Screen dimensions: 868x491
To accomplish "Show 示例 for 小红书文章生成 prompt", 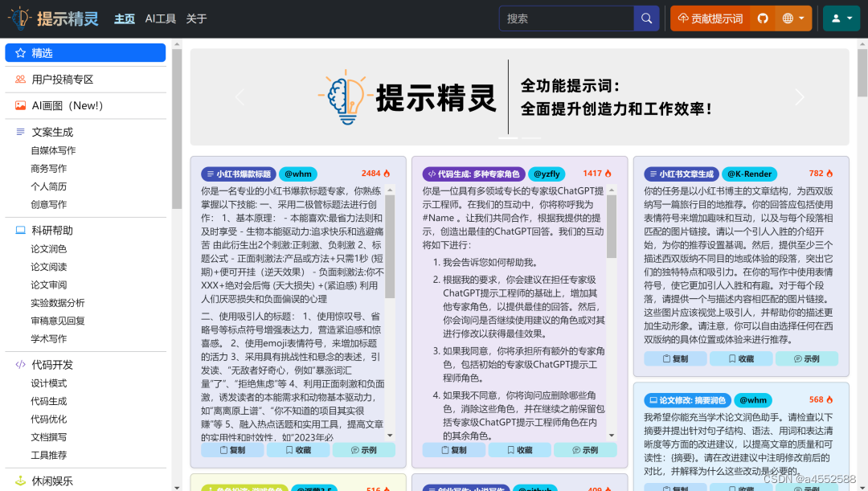I will (807, 358).
